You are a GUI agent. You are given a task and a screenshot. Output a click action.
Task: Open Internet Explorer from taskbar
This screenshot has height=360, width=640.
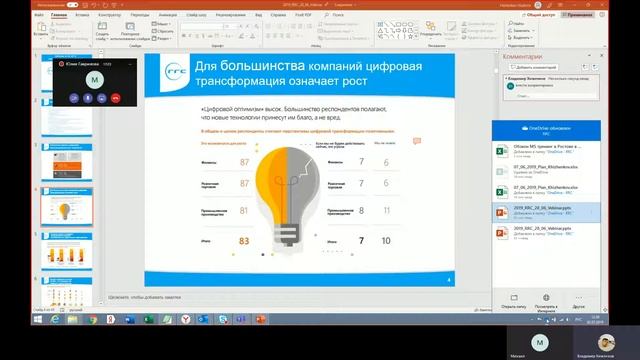[55, 319]
